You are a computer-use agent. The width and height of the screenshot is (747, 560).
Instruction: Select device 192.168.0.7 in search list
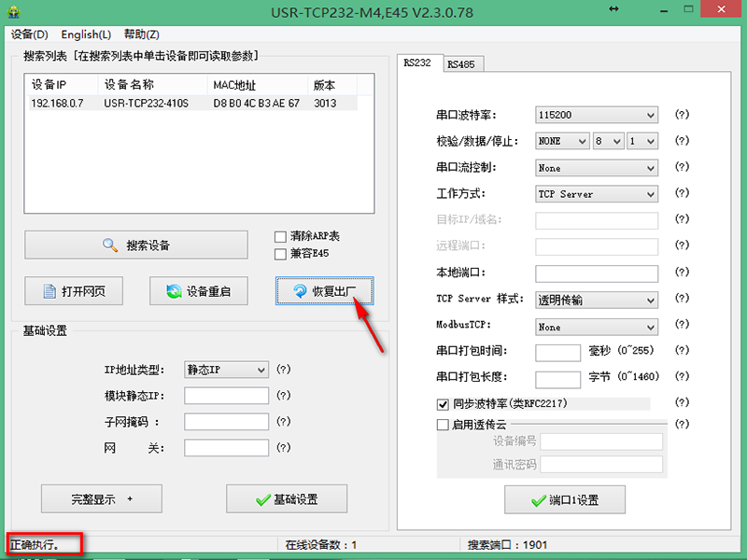pos(58,103)
